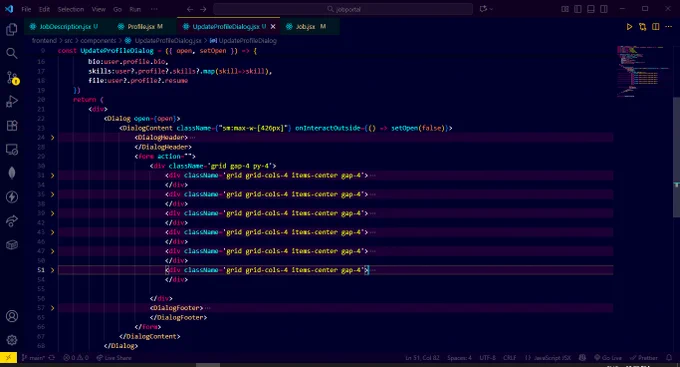Change Spaces: 4 indentation setting
The height and width of the screenshot is (367, 680).
[459, 358]
